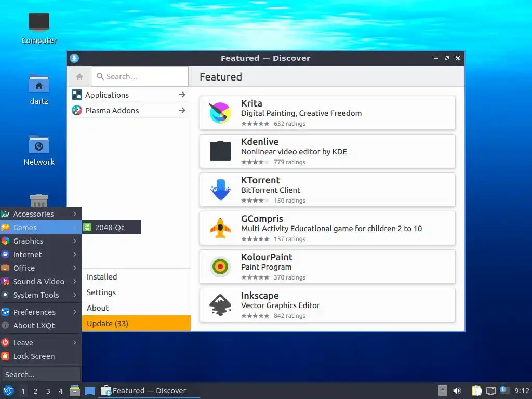
Task: Click the Discover download icon in title bar
Action: tap(74, 58)
